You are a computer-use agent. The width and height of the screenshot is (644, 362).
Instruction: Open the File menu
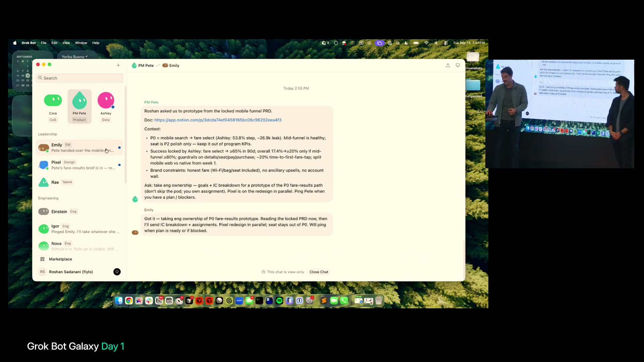(x=44, y=43)
